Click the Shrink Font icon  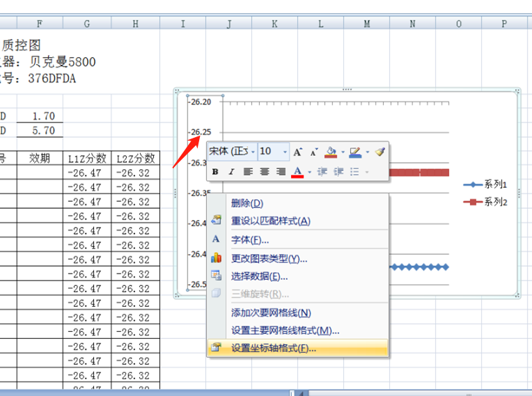[x=314, y=152]
